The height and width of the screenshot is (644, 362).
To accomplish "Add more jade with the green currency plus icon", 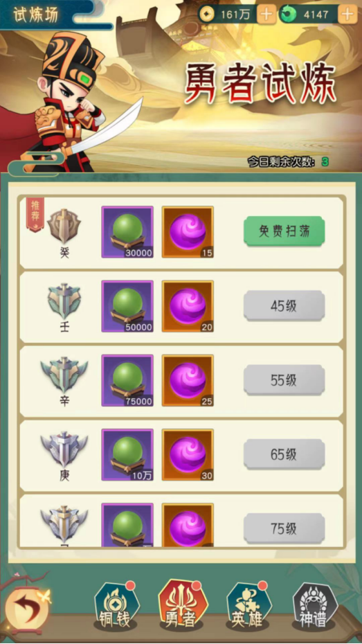I will click(347, 15).
